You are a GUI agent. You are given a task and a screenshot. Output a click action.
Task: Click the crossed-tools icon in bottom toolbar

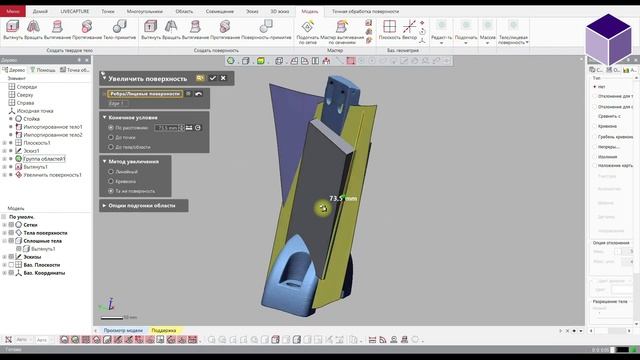coord(8,339)
